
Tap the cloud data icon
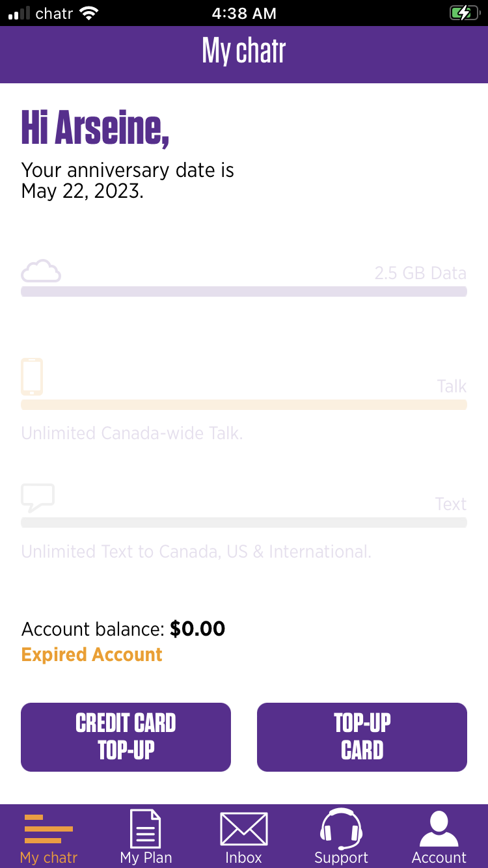41,271
